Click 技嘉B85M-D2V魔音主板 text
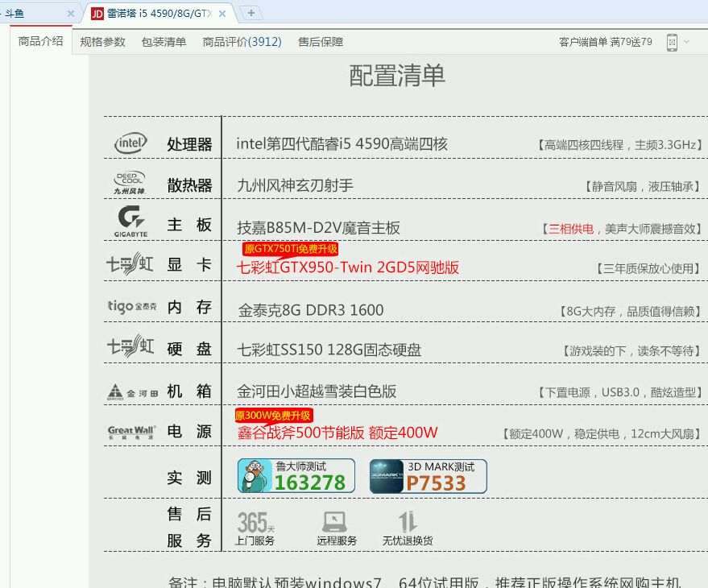This screenshot has height=588, width=708. [x=318, y=228]
